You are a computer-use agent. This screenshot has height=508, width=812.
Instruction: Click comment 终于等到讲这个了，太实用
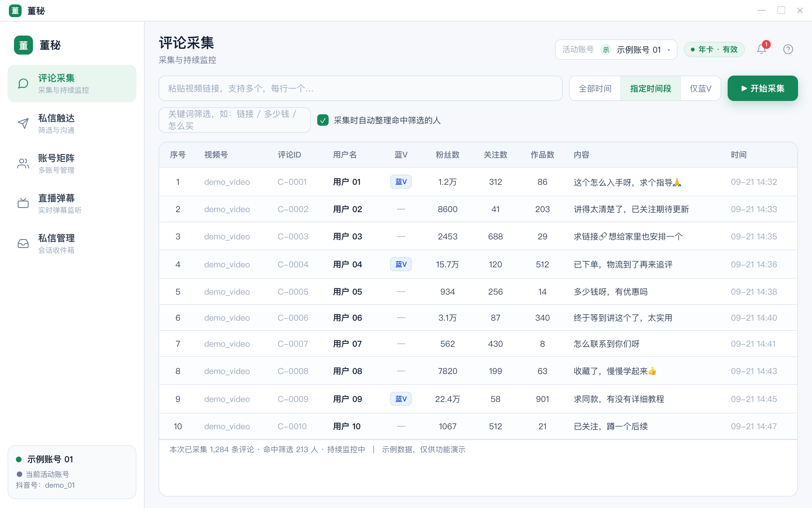623,318
